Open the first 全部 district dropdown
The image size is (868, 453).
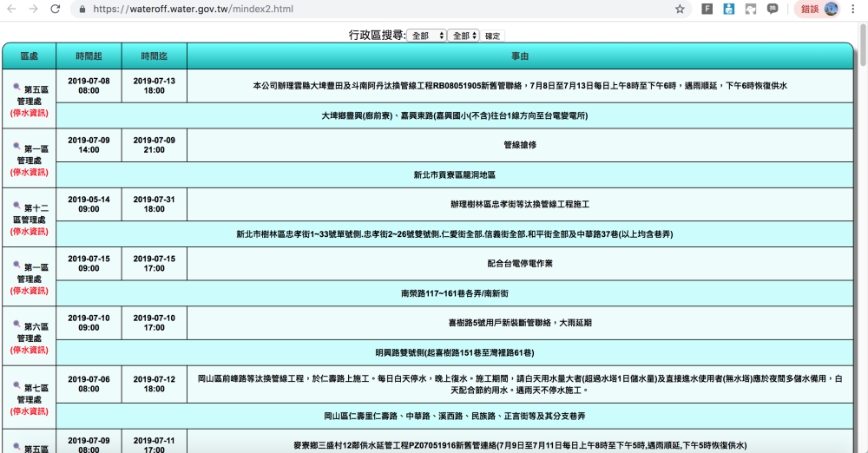[x=426, y=36]
